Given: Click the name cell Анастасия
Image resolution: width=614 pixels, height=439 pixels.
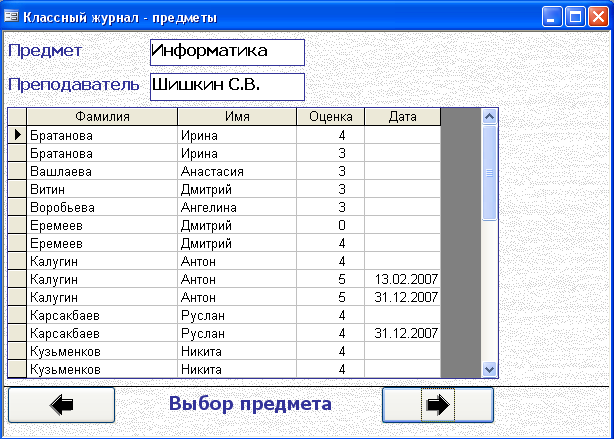Looking at the screenshot, I should coord(237,171).
